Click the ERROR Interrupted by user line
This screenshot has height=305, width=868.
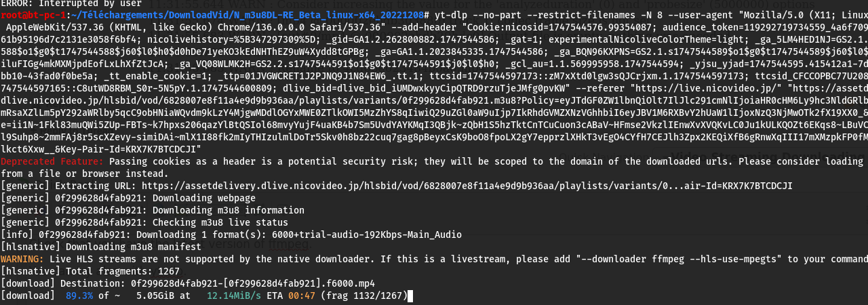click(x=71, y=3)
